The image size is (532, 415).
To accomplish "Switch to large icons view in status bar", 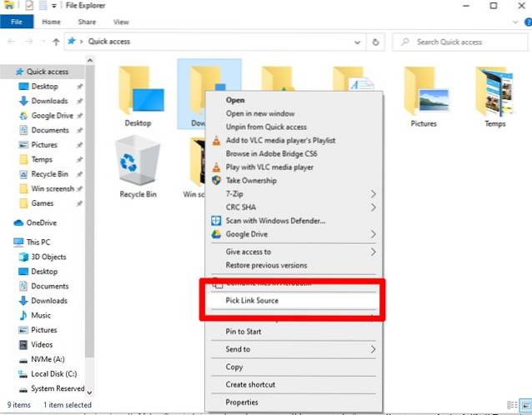I will 526,405.
